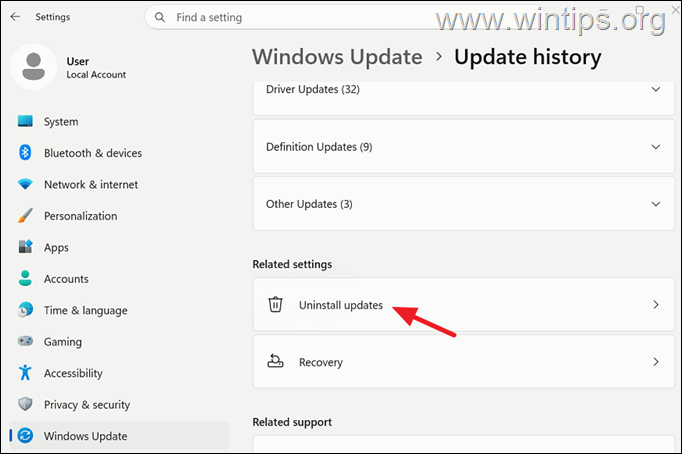
Task: Go to Bluetooth & devices
Action: pos(119,153)
